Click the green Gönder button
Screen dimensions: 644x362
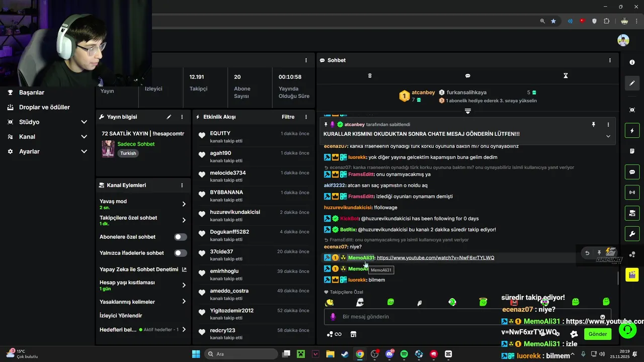pyautogui.click(x=598, y=334)
